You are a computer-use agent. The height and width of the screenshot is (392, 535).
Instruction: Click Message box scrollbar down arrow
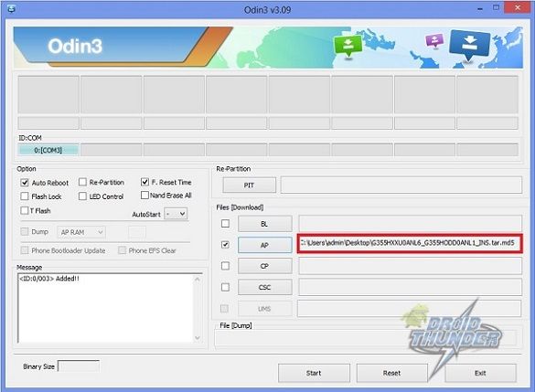click(x=198, y=338)
